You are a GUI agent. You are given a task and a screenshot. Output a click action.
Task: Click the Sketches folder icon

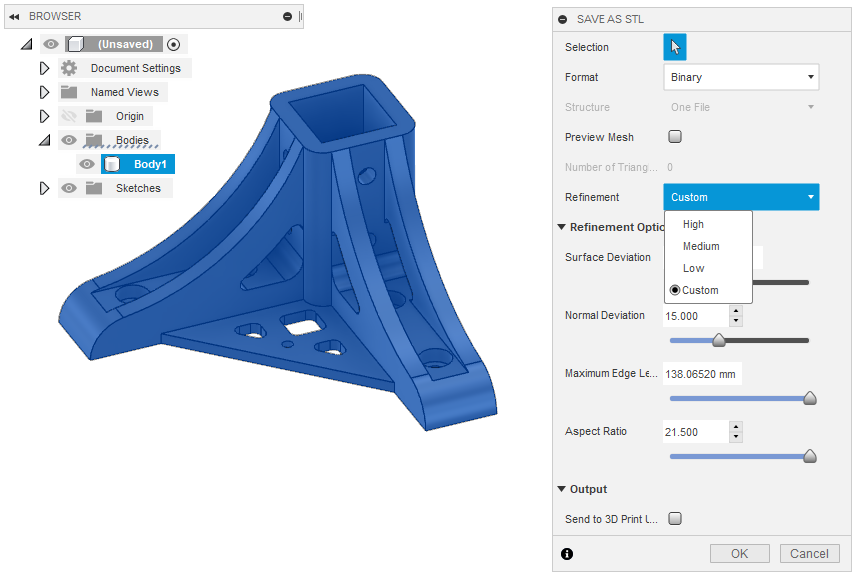point(94,187)
